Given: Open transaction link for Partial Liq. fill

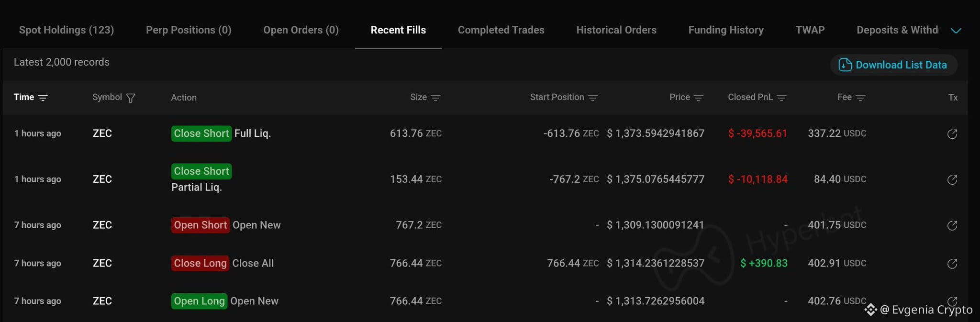Looking at the screenshot, I should tap(952, 180).
